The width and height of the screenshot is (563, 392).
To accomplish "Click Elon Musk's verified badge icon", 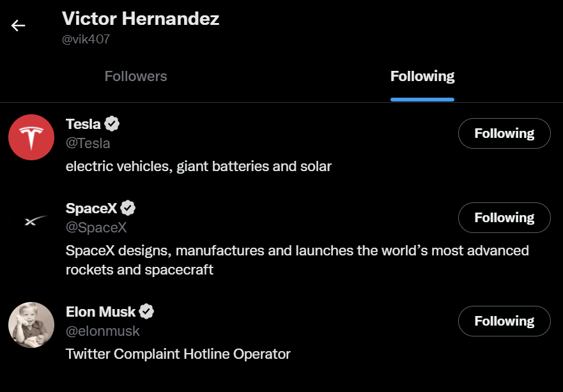I will pyautogui.click(x=146, y=312).
